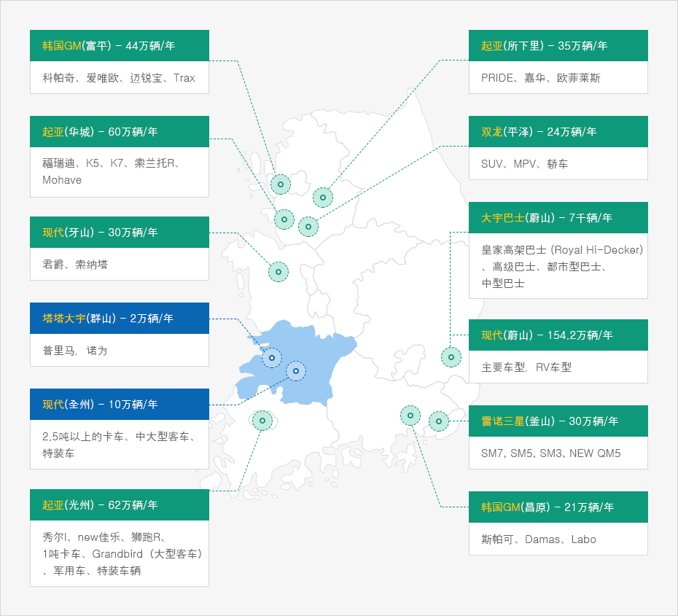Select the 现代(全州) blue header label
This screenshot has height=616, width=678.
(120, 404)
